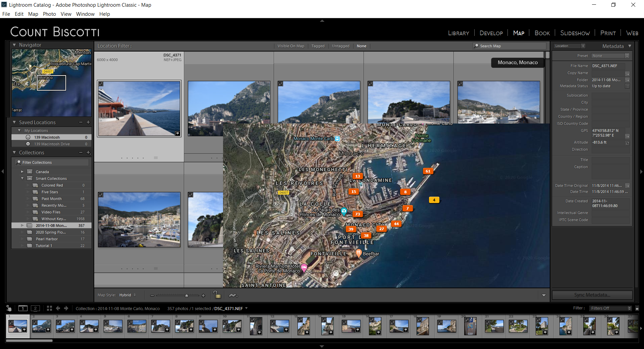Image resolution: width=644 pixels, height=349 pixels.
Task: Enable the Tagged location filter
Action: [x=318, y=46]
